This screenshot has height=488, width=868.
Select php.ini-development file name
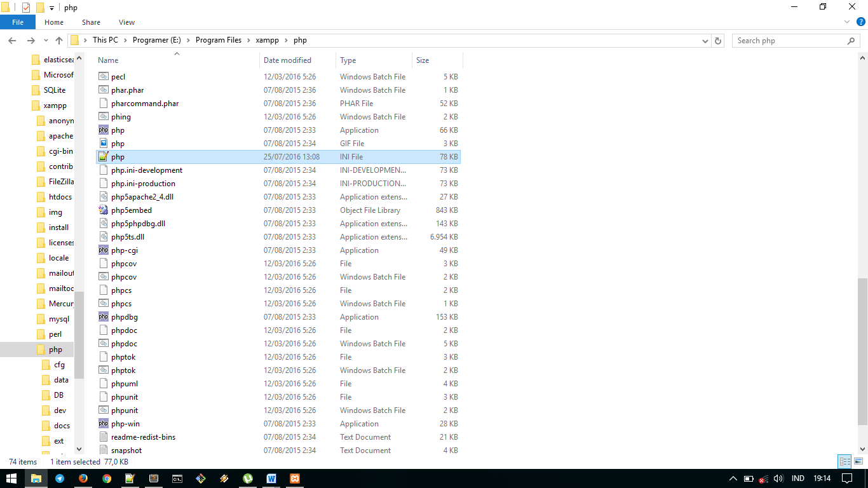[x=147, y=170]
